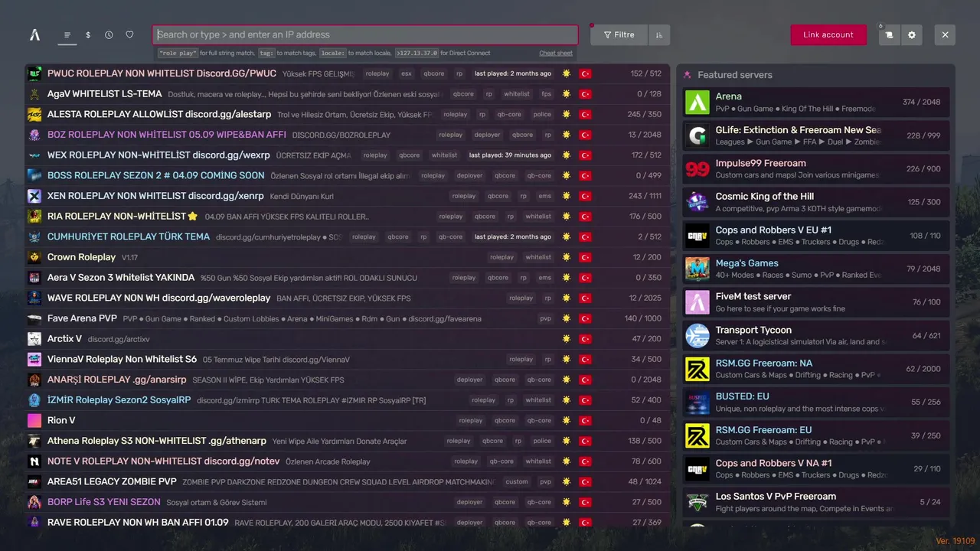The height and width of the screenshot is (551, 980).
Task: Click the boost sun icon on ViennaV row
Action: pos(566,359)
